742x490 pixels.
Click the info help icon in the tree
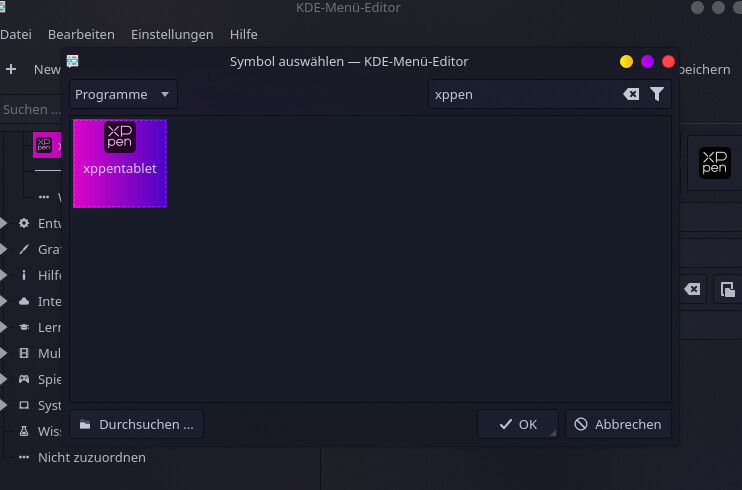click(x=24, y=275)
